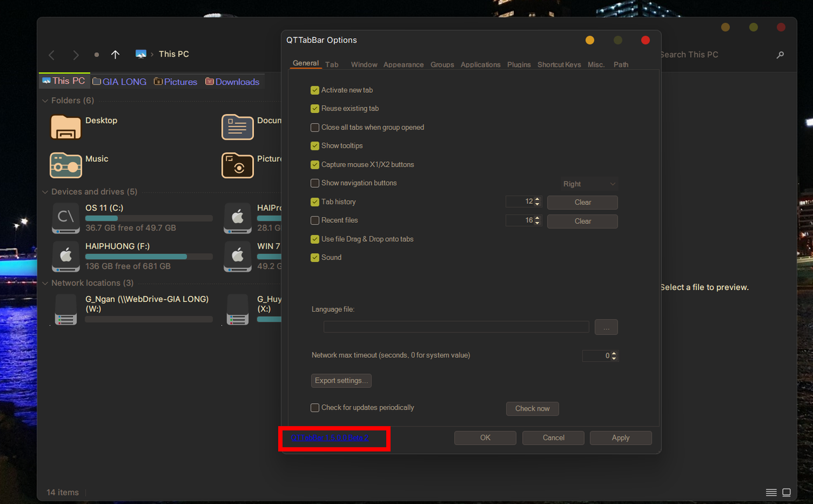Screen dimensions: 813x504
Task: Enable the Recent files option
Action: coord(314,220)
